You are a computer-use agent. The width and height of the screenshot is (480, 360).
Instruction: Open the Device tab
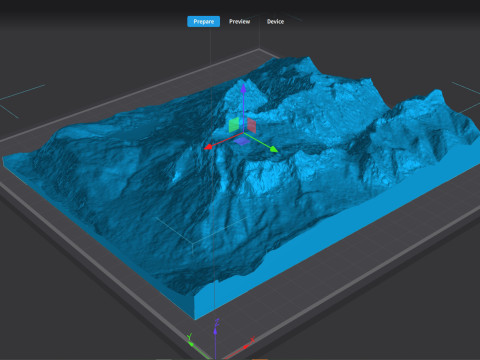coord(275,22)
